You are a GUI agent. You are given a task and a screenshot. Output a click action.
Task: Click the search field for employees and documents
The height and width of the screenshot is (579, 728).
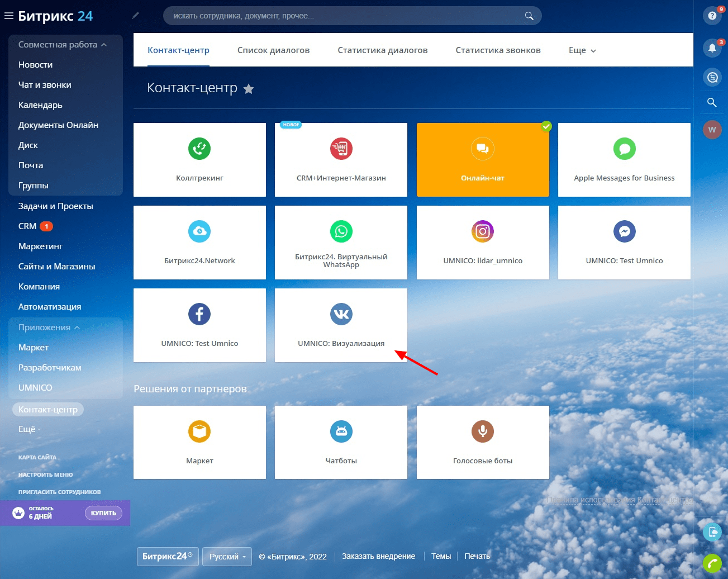[346, 16]
